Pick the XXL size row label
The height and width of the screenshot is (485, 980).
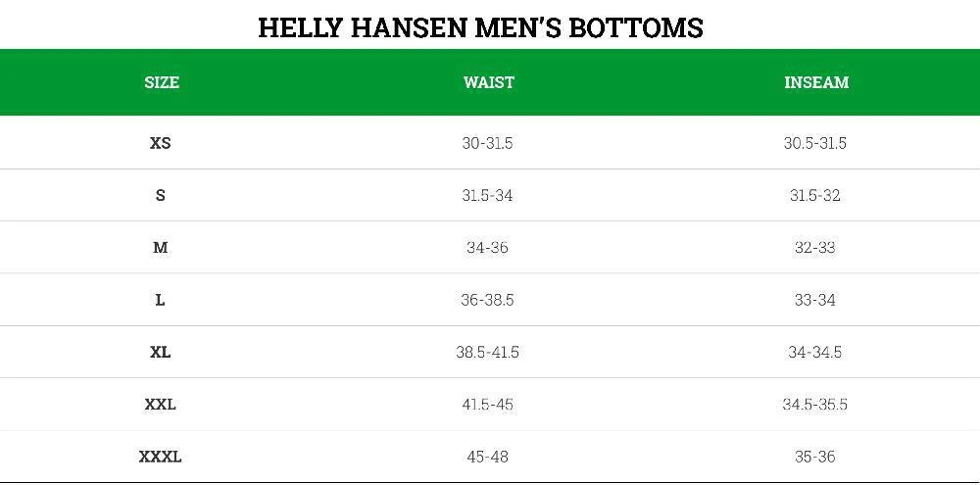tap(161, 404)
